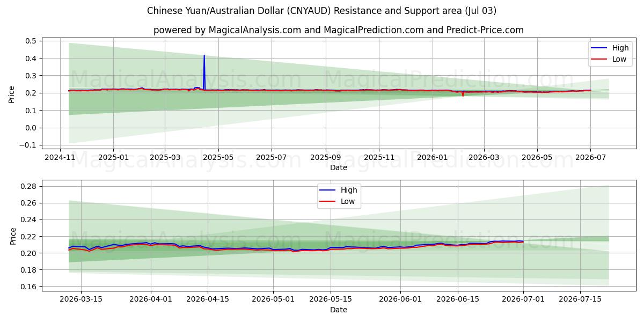The width and height of the screenshot is (644, 322).
Task: Click the '0.18' price tick in bottom chart
Action: (29, 270)
